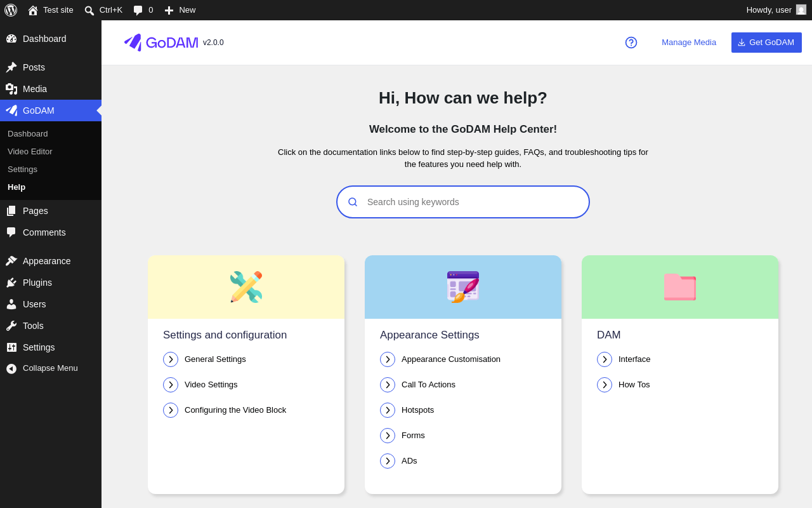Click the comments bubble icon in admin bar
The image size is (812, 508).
(x=138, y=10)
